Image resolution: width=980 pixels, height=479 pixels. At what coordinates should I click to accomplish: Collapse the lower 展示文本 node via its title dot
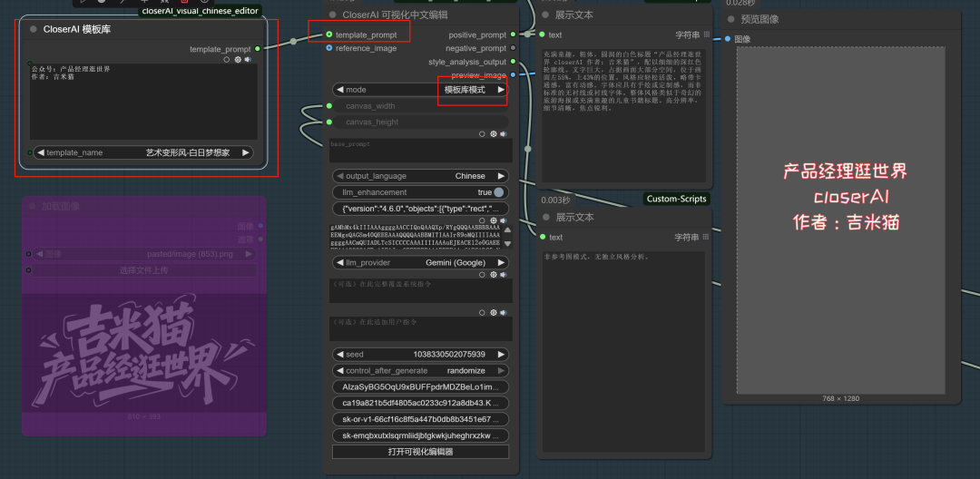click(547, 217)
